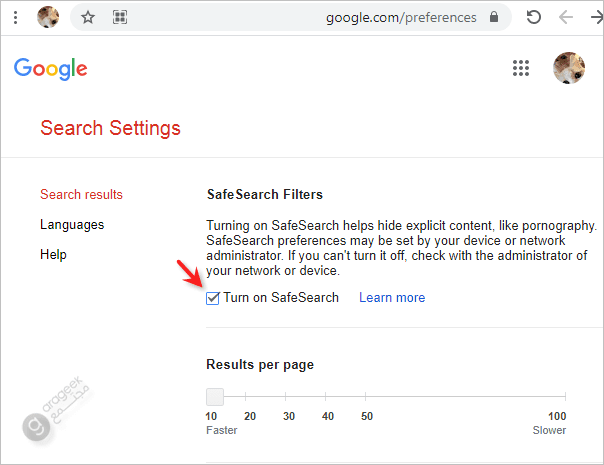The image size is (604, 465).
Task: Click the browser toolbar profile avatar
Action: [48, 17]
